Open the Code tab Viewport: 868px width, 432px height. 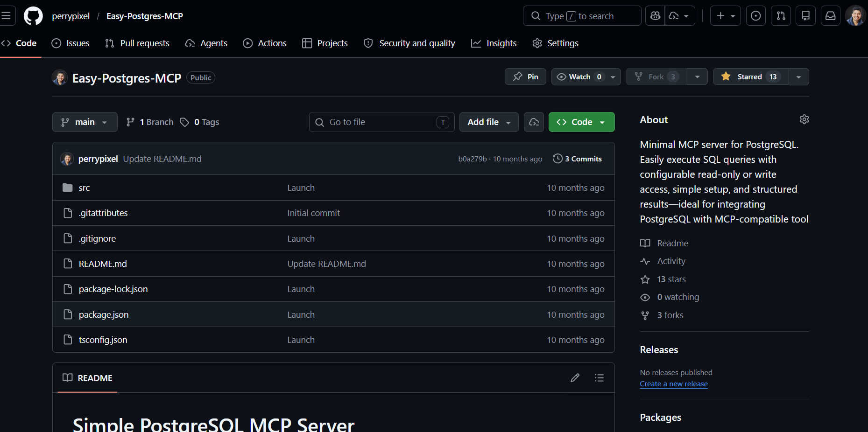pyautogui.click(x=20, y=43)
